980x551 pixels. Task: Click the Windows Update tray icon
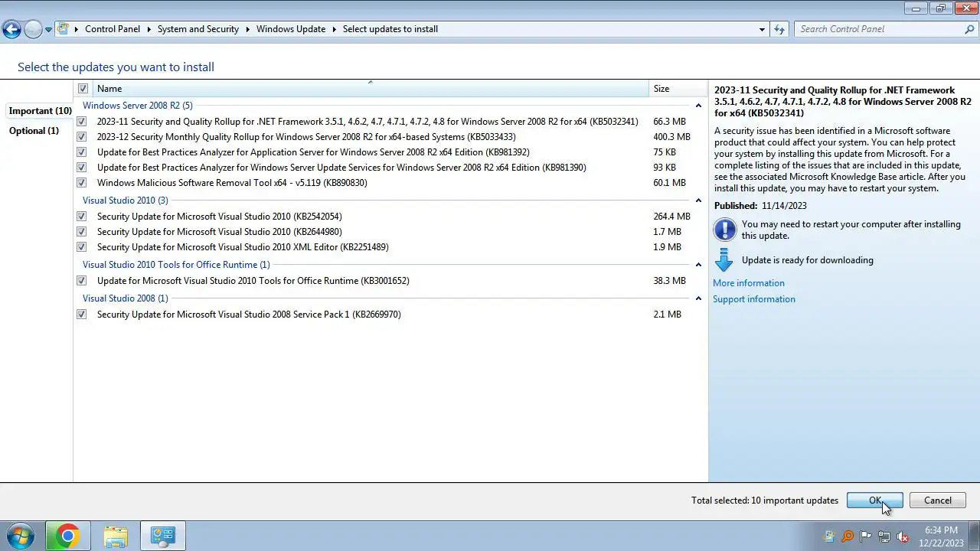tap(829, 536)
